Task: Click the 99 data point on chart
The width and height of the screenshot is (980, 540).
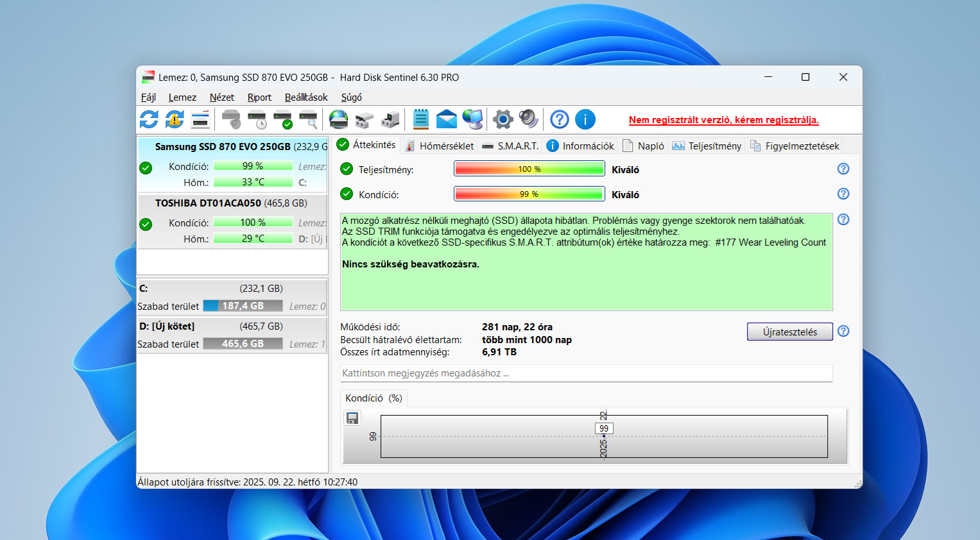Action: coord(604,428)
